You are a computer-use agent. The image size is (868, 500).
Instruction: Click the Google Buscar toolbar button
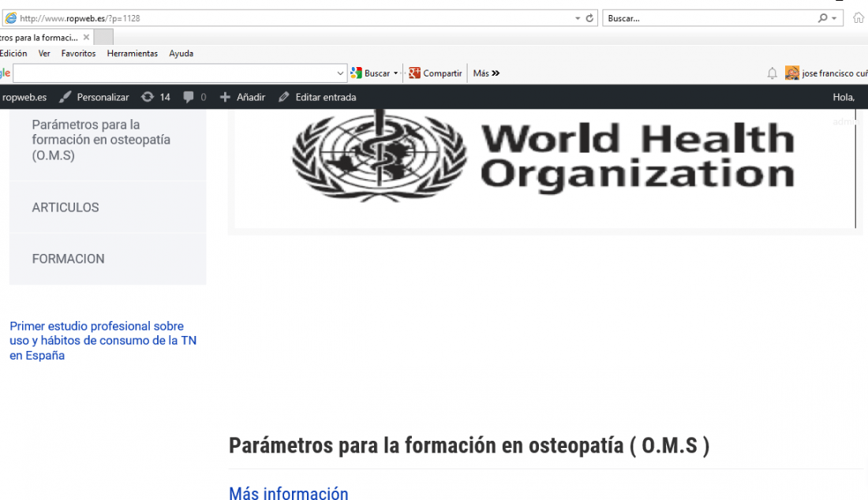coord(371,73)
